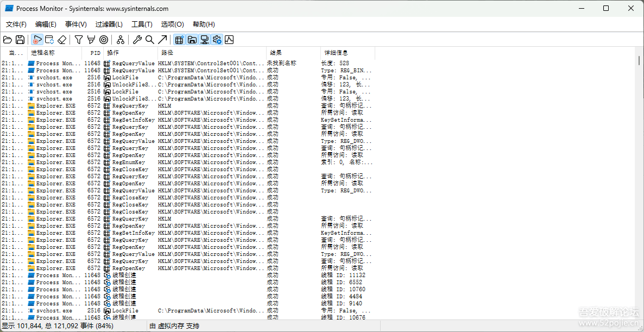Click the registry icon beside RegEnumKey

(x=107, y=162)
